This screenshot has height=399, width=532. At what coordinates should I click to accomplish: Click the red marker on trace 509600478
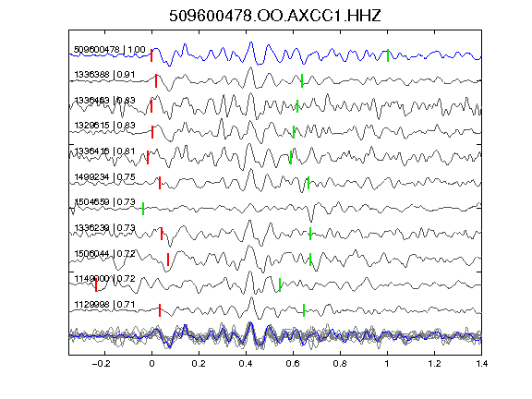[151, 55]
